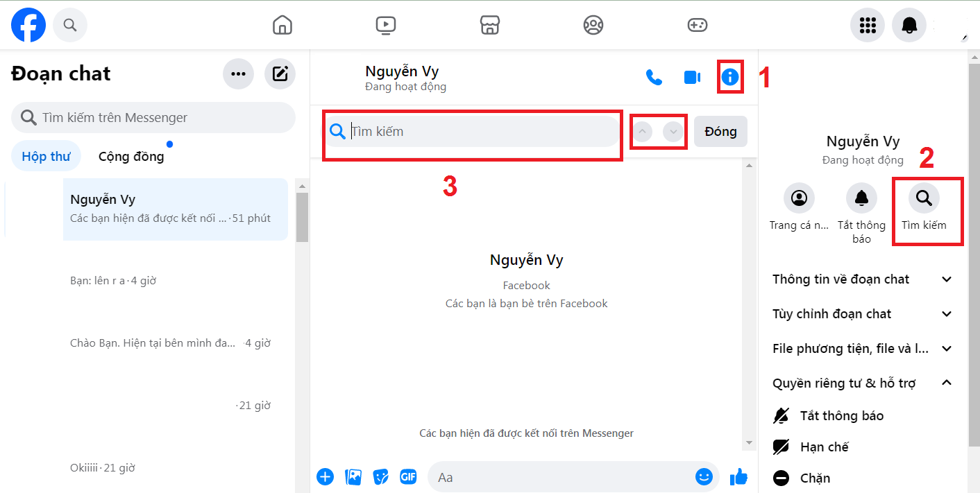
Task: Start a video call in chat header
Action: click(692, 77)
